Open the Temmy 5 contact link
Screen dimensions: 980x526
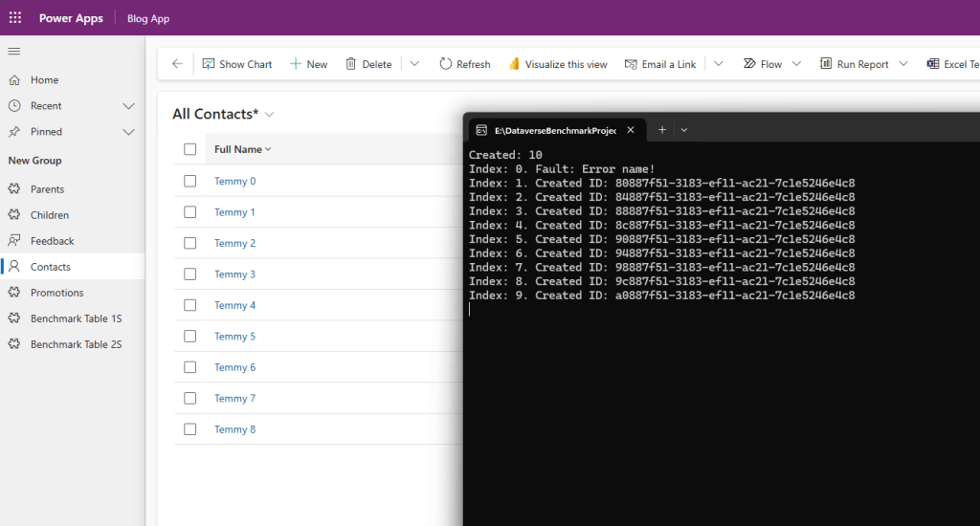click(x=235, y=336)
